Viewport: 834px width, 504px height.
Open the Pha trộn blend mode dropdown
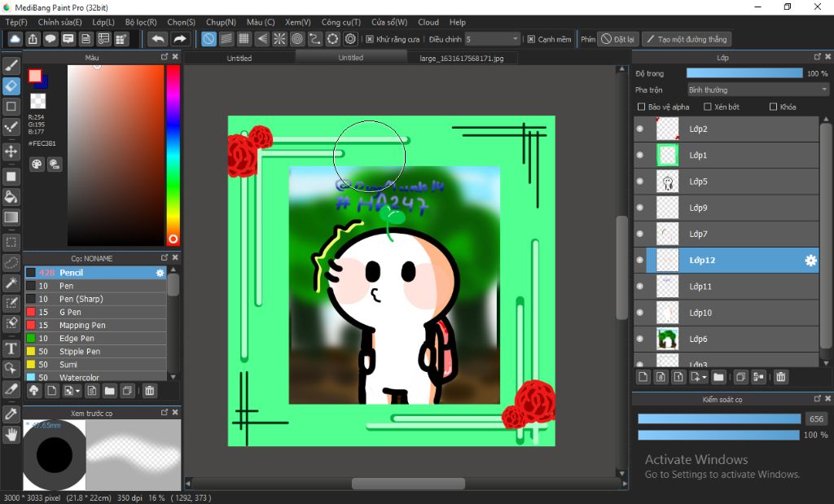758,90
